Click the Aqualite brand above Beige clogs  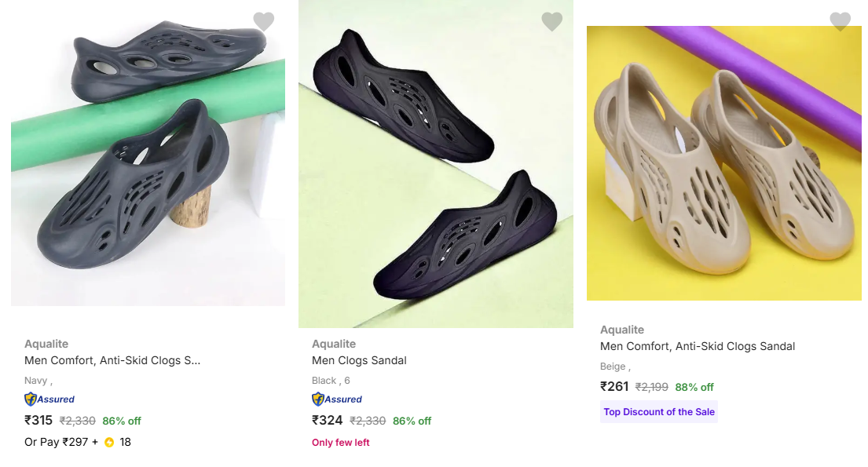click(x=622, y=330)
